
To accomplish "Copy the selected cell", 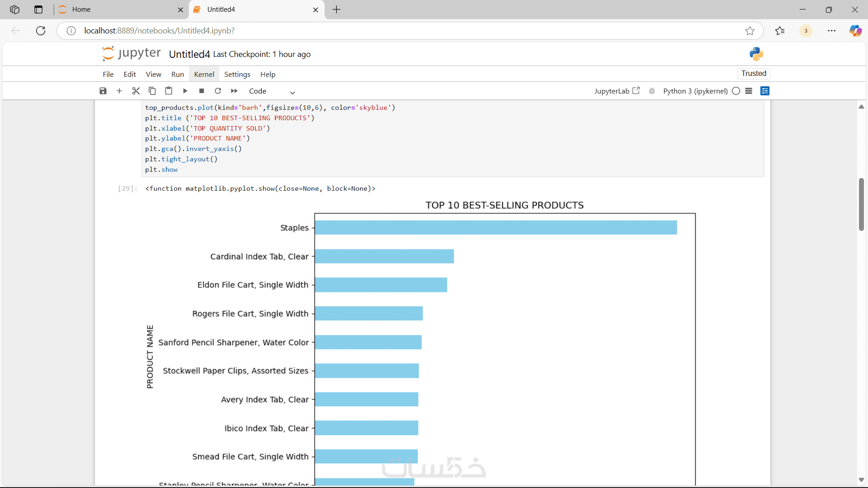I will [152, 91].
